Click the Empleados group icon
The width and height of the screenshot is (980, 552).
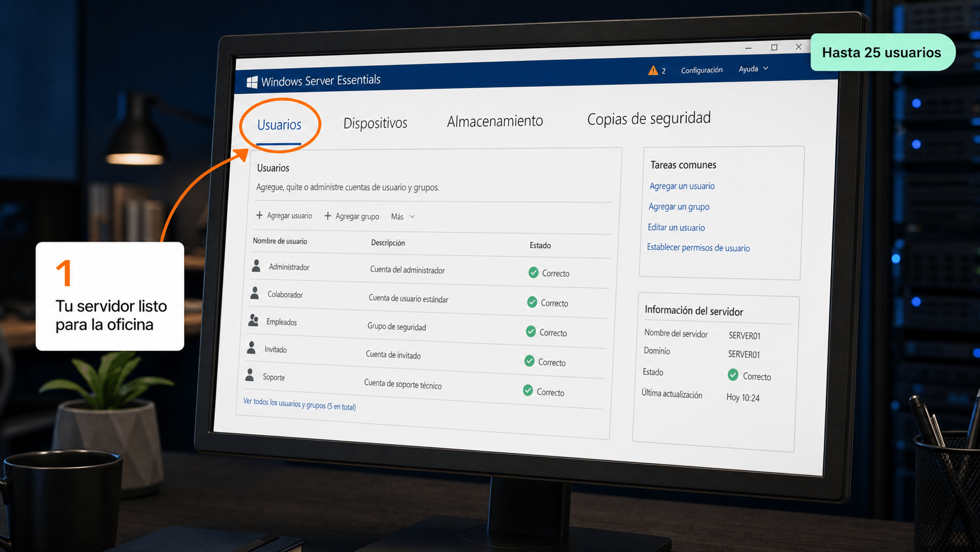(253, 320)
